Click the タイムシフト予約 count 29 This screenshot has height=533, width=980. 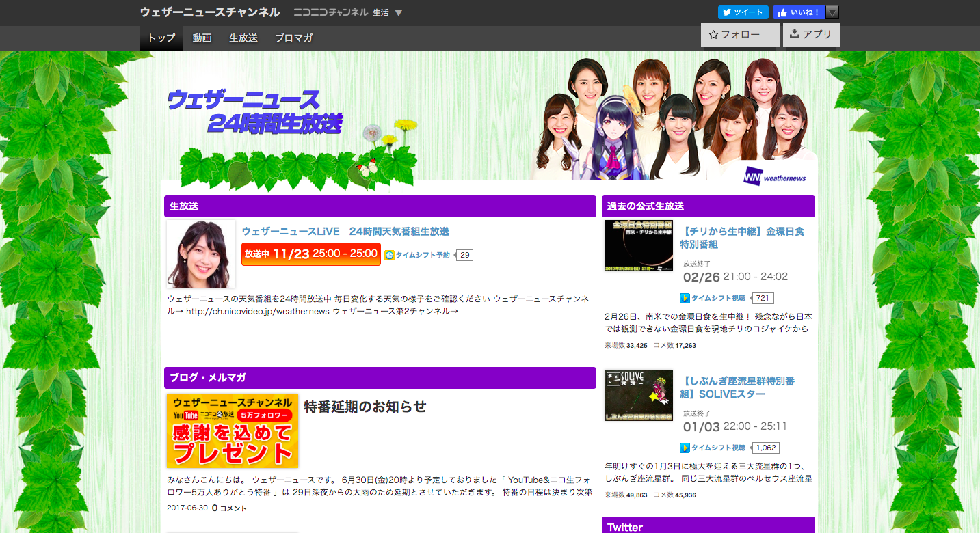[x=465, y=255]
